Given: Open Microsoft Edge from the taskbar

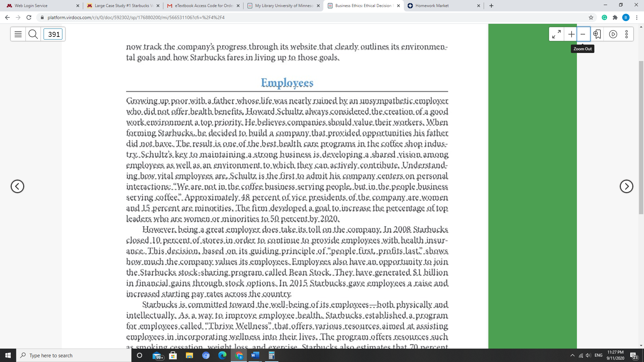Looking at the screenshot, I should (x=222, y=355).
